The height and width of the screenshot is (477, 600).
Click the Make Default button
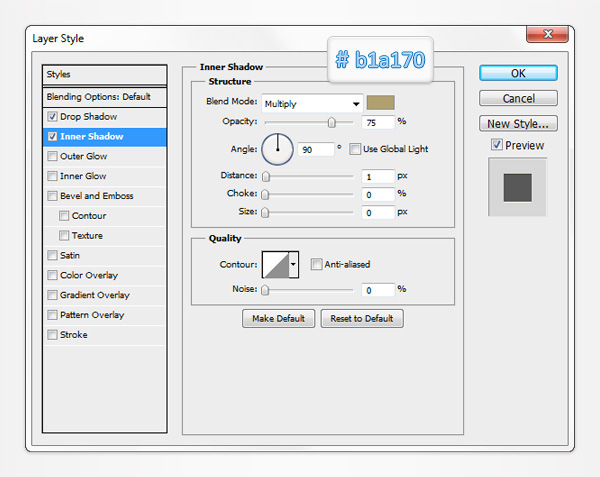[278, 319]
